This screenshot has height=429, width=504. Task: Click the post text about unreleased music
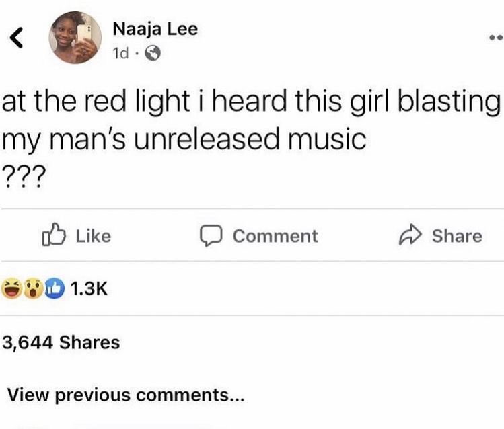tap(252, 120)
